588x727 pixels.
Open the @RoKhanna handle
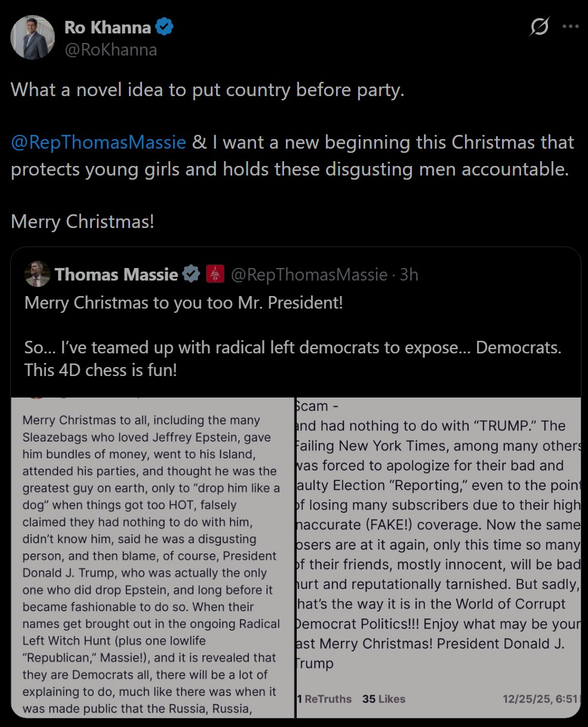110,50
